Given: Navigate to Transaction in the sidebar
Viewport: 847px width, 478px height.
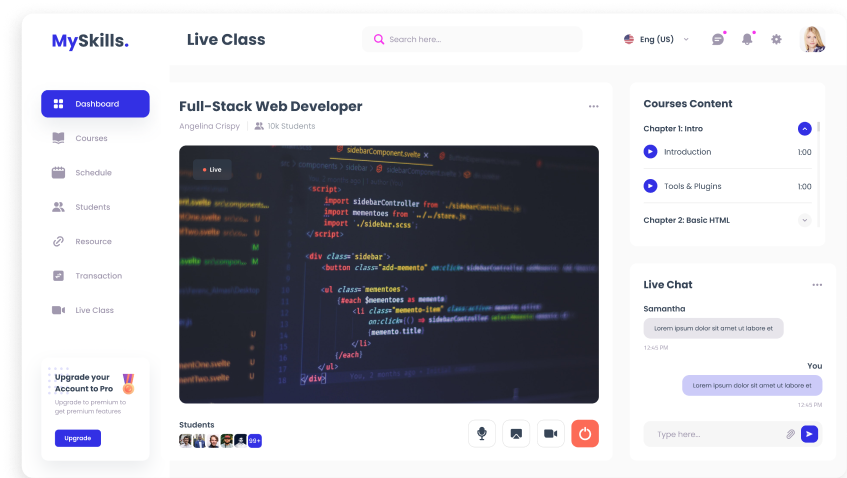Looking at the screenshot, I should tap(98, 275).
